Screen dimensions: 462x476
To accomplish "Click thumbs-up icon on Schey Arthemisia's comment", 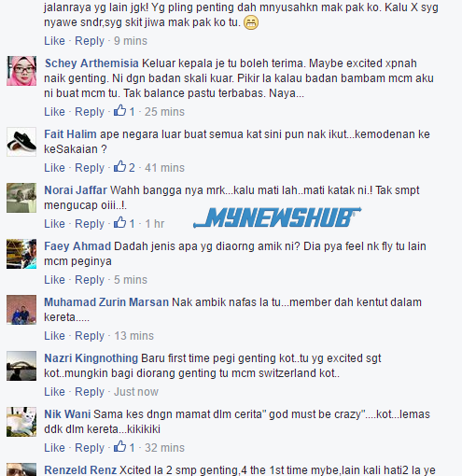I will tap(119, 110).
